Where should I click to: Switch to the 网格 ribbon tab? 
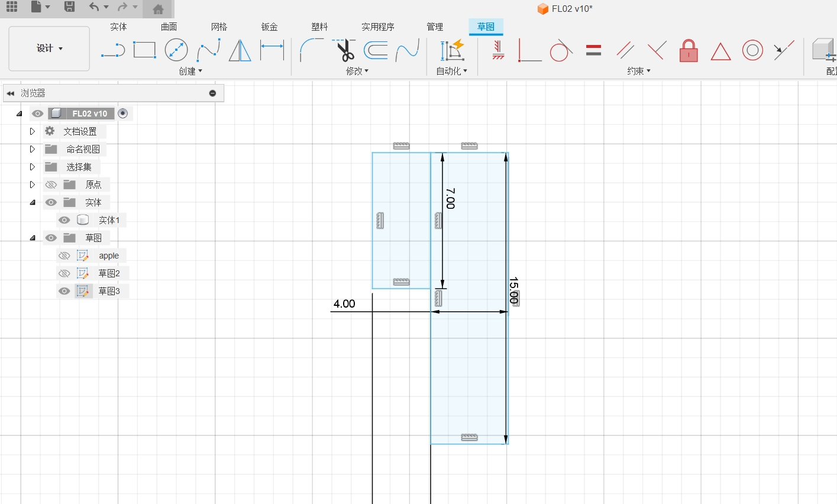(219, 27)
